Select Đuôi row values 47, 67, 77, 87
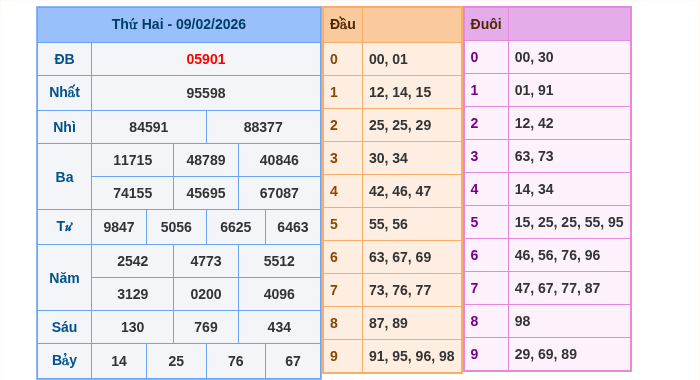The image size is (700, 380). point(557,288)
